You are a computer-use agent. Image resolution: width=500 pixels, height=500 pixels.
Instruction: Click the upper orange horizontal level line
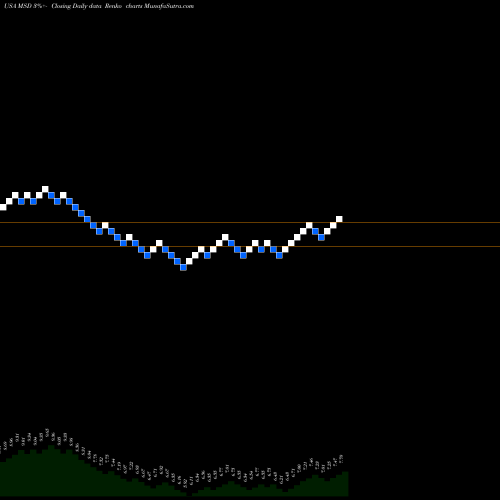(x=250, y=223)
